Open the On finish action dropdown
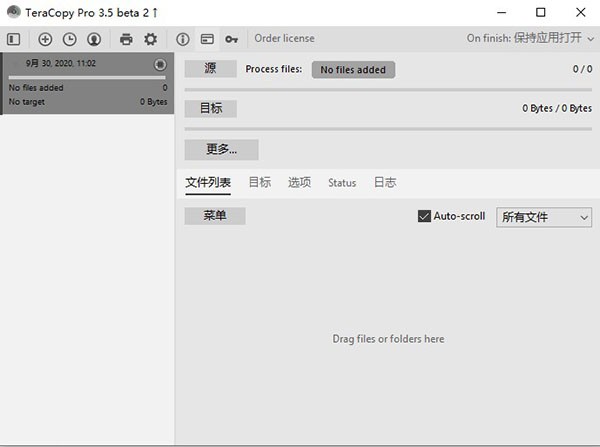The height and width of the screenshot is (447, 600). click(529, 39)
